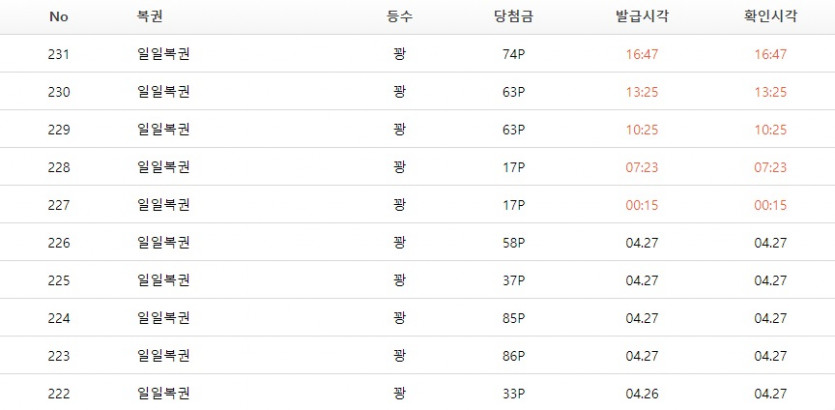Screen dimensions: 835x410
Task: Click the 발급시각 column header
Action: pos(642,17)
